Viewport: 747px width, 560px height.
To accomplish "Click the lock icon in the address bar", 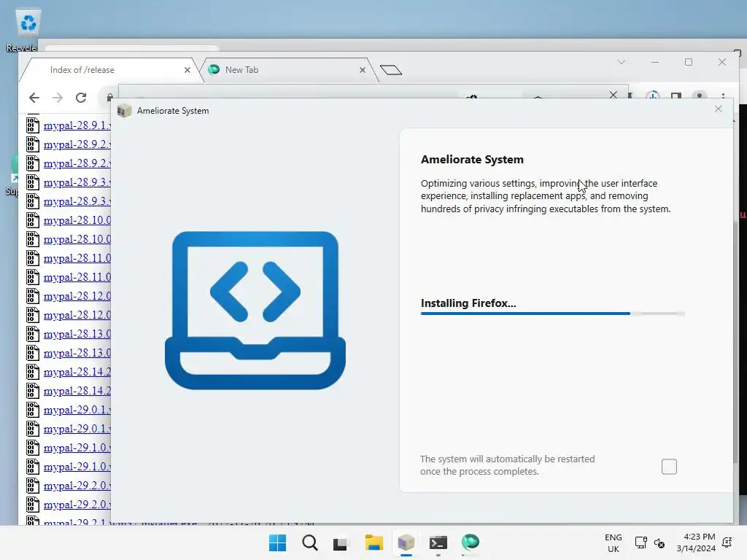I will click(x=109, y=97).
